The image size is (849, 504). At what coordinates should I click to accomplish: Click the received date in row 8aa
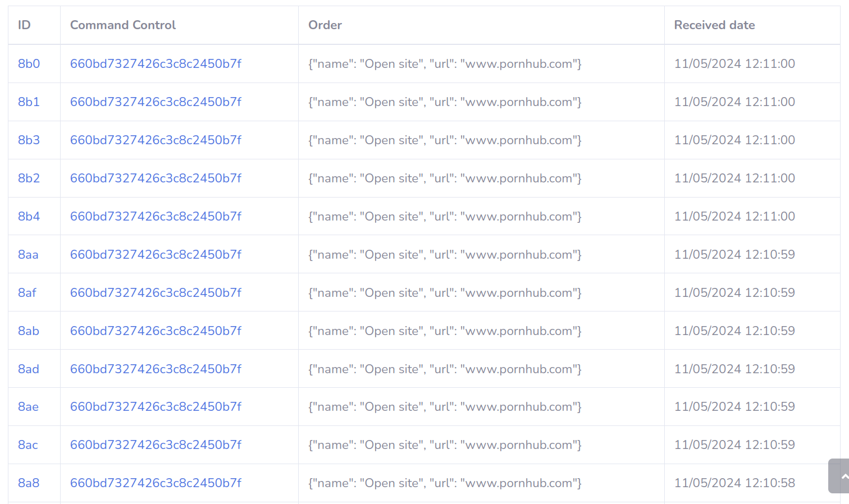[734, 255]
